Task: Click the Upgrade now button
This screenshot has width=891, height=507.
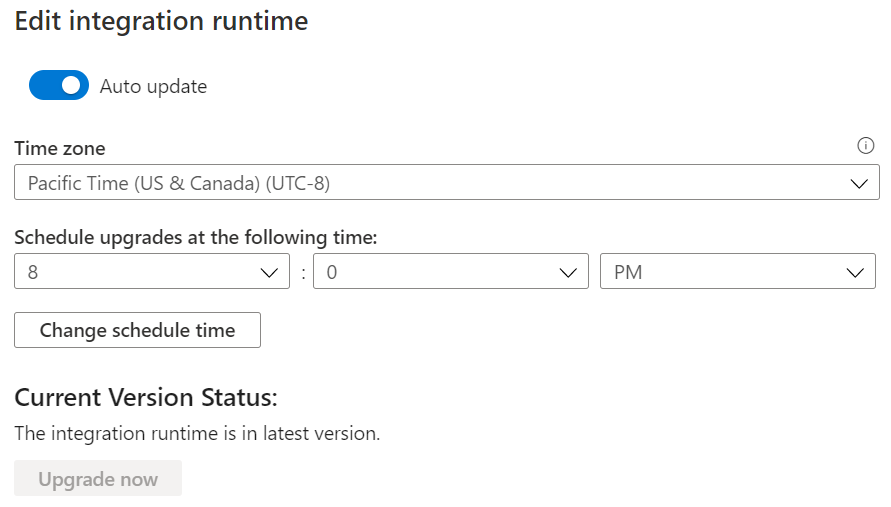Action: pyautogui.click(x=98, y=479)
